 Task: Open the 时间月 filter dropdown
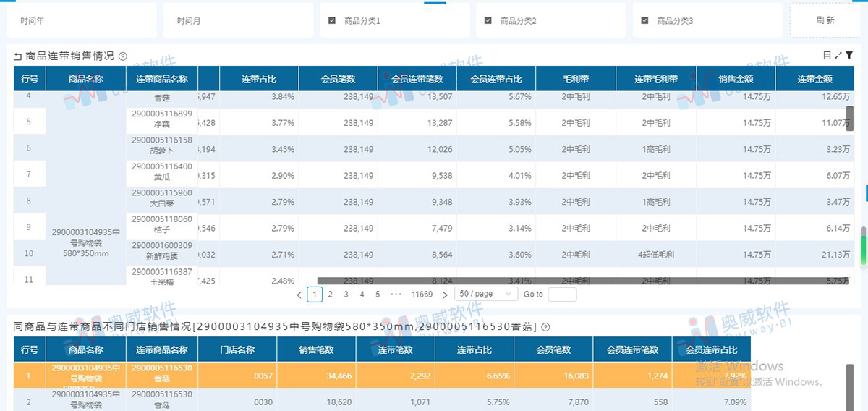(237, 21)
